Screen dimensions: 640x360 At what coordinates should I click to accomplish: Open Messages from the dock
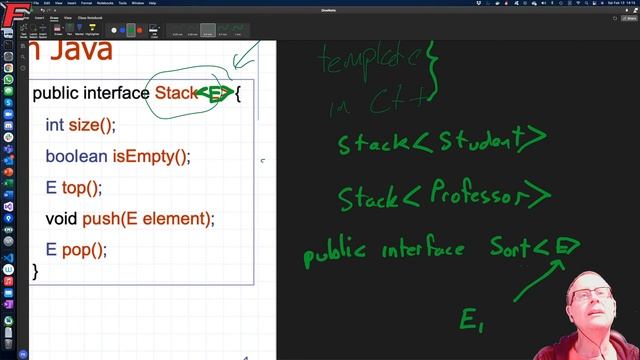pos(9,91)
